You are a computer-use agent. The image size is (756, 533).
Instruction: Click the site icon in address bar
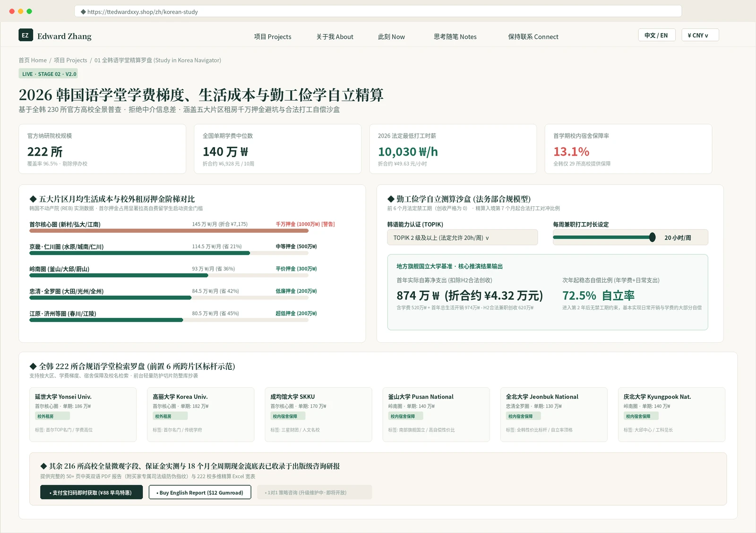[x=83, y=12]
